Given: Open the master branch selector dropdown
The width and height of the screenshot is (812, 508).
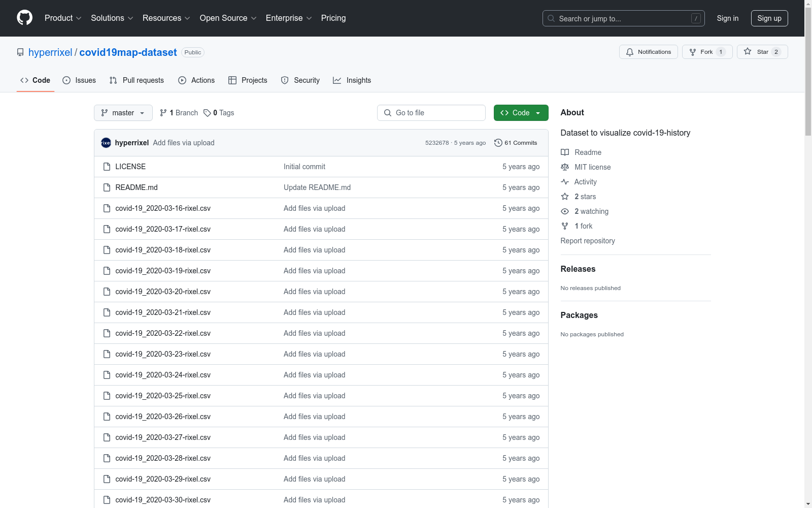Looking at the screenshot, I should [x=123, y=113].
